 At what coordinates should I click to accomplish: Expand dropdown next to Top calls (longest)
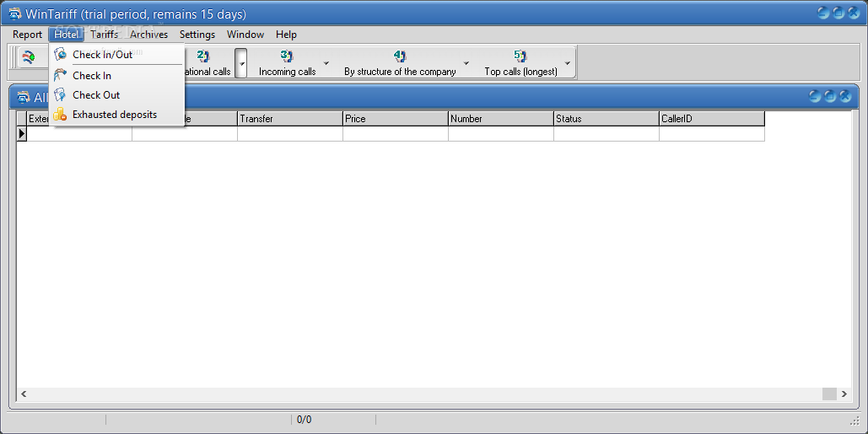568,62
